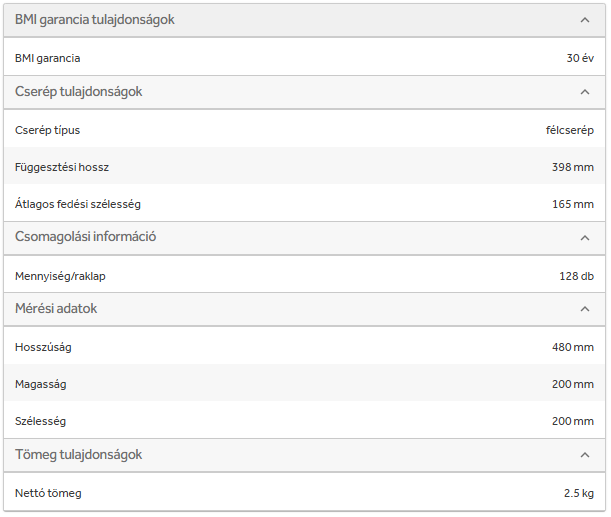Select the Cserép típus row label

(48, 130)
